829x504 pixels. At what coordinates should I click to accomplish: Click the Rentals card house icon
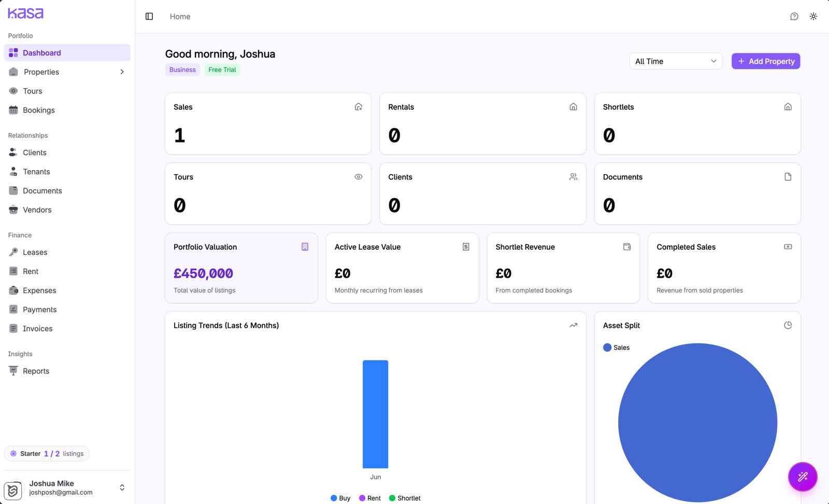573,107
